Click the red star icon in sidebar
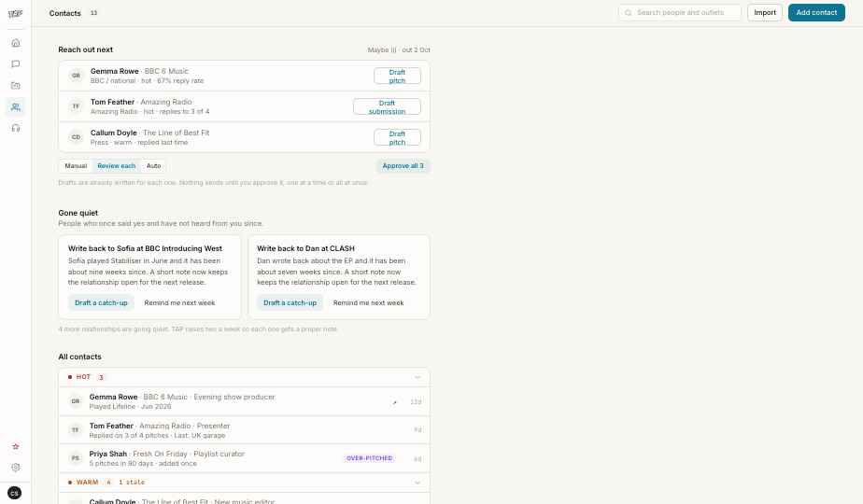Image resolution: width=863 pixels, height=504 pixels. pos(15,446)
